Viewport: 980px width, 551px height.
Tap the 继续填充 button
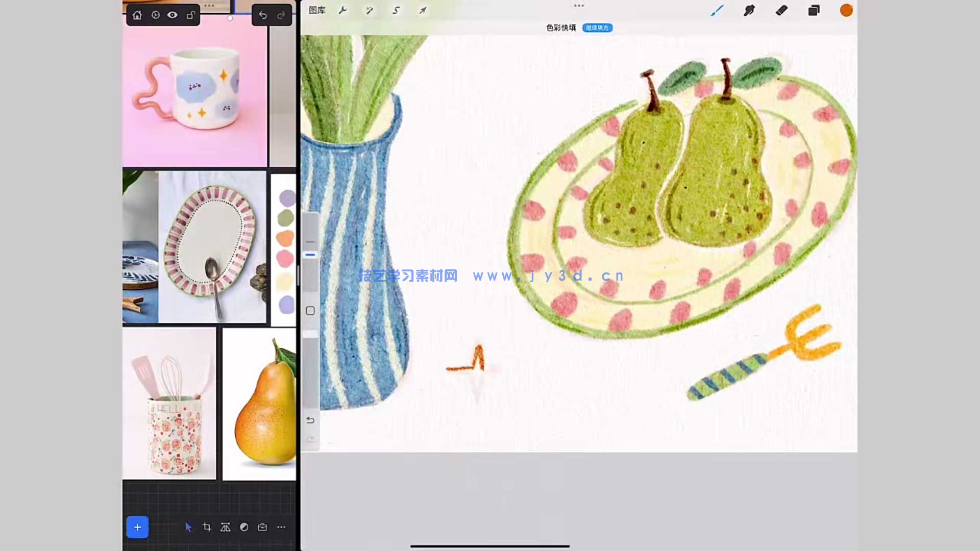[x=597, y=28]
